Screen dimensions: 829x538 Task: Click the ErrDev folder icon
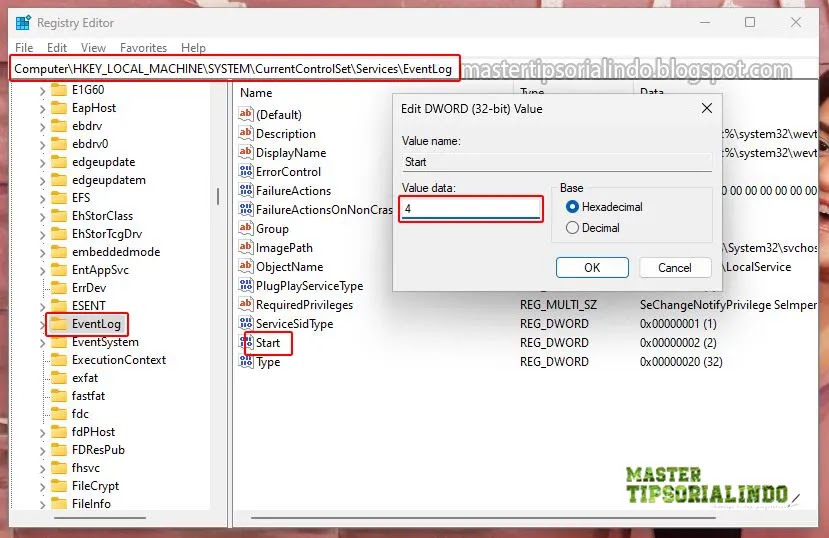[x=59, y=287]
